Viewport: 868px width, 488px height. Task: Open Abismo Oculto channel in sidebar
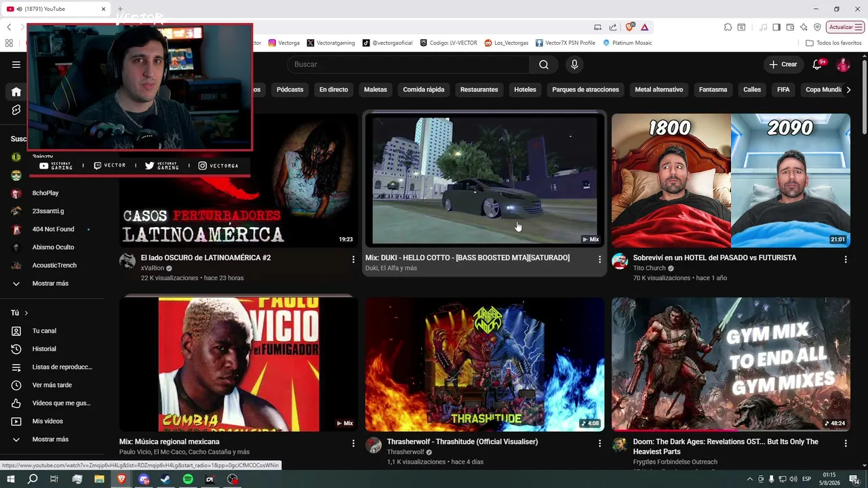pos(54,247)
